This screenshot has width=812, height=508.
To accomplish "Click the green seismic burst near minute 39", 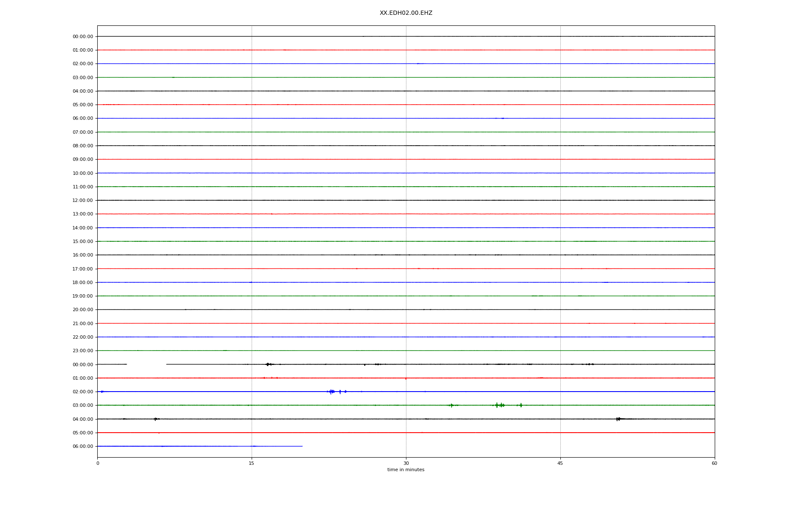I will tap(500, 405).
